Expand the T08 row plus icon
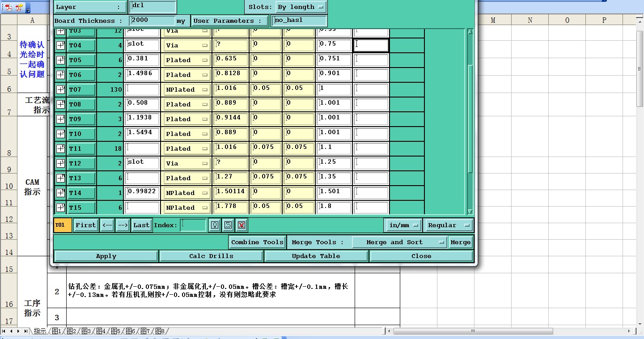Screen dimensions: 644x339 (x=60, y=104)
